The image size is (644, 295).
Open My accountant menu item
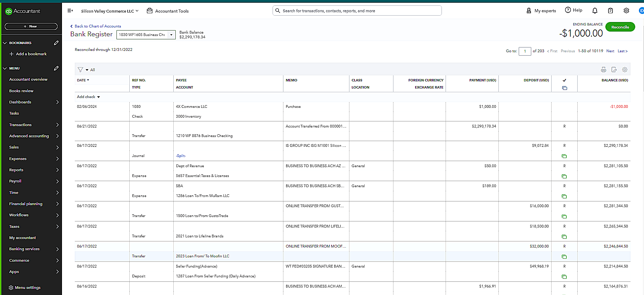click(22, 238)
